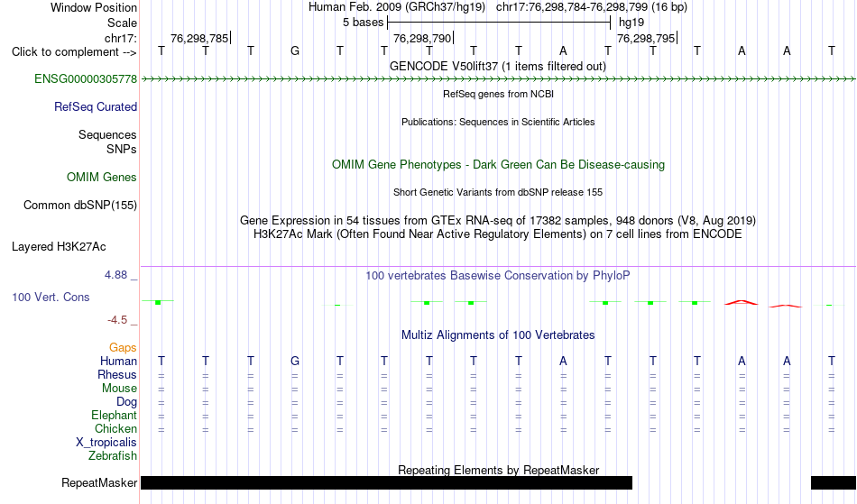The image size is (857, 504).
Task: Click the 76,298,785 position marker
Action: 199,38
